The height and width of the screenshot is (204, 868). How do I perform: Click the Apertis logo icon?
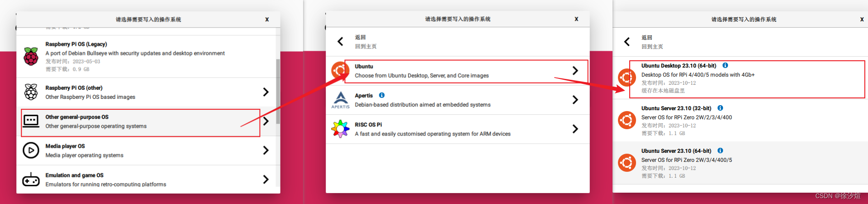coord(340,100)
